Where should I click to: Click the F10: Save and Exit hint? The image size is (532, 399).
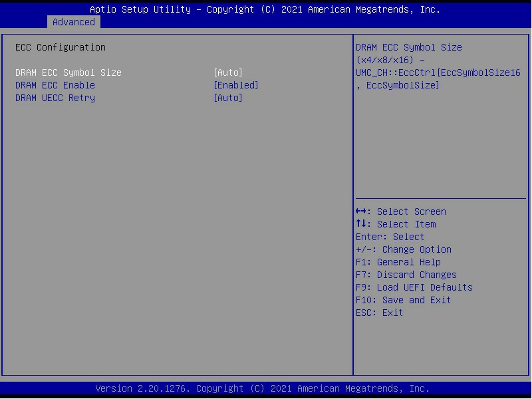(404, 300)
